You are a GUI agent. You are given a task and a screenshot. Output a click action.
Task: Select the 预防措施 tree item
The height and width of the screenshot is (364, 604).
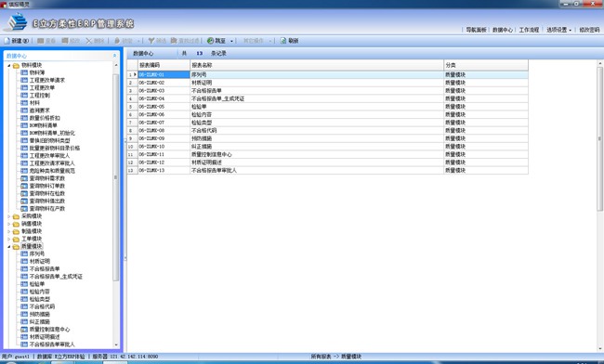40,314
